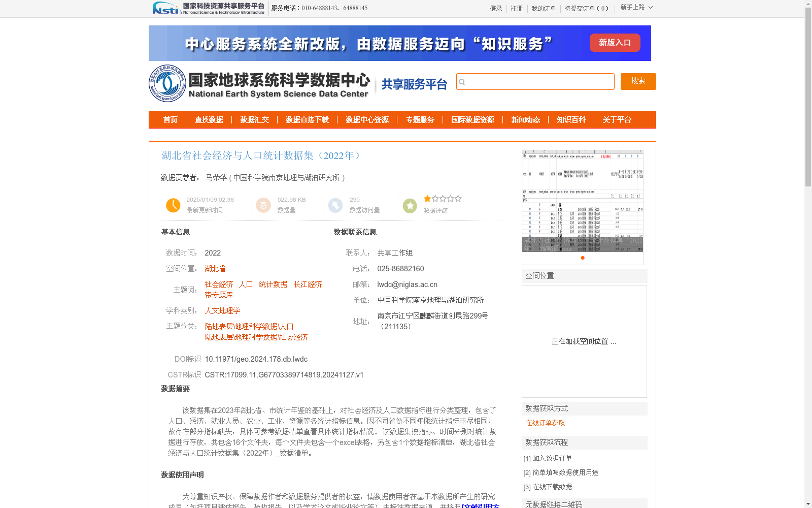Click the 新版入口 button in the banner
812x508 pixels.
[615, 43]
